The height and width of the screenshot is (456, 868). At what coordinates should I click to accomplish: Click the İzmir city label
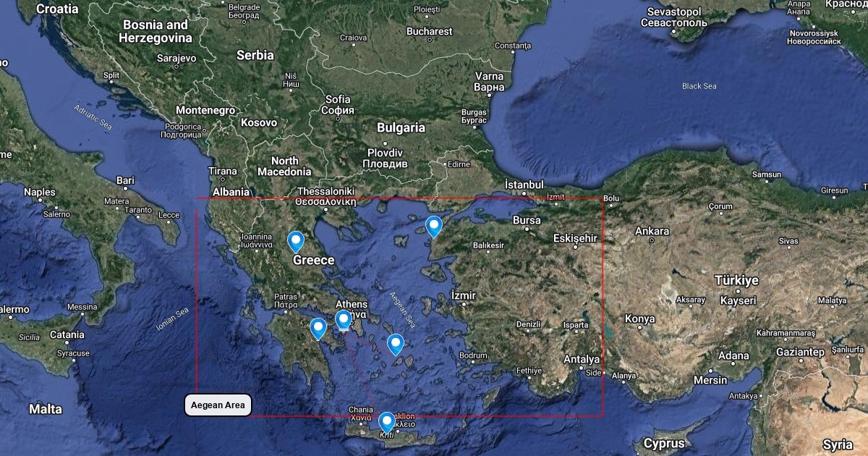coord(463,295)
